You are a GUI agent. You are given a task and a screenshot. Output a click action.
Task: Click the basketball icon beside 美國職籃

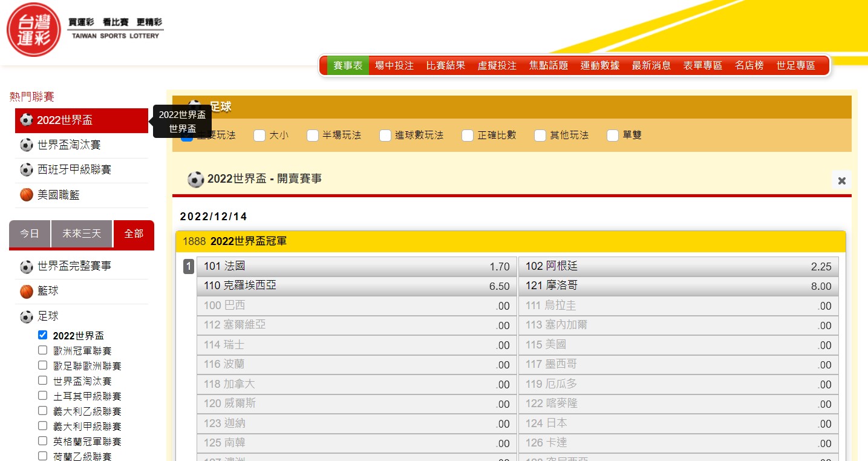[27, 195]
